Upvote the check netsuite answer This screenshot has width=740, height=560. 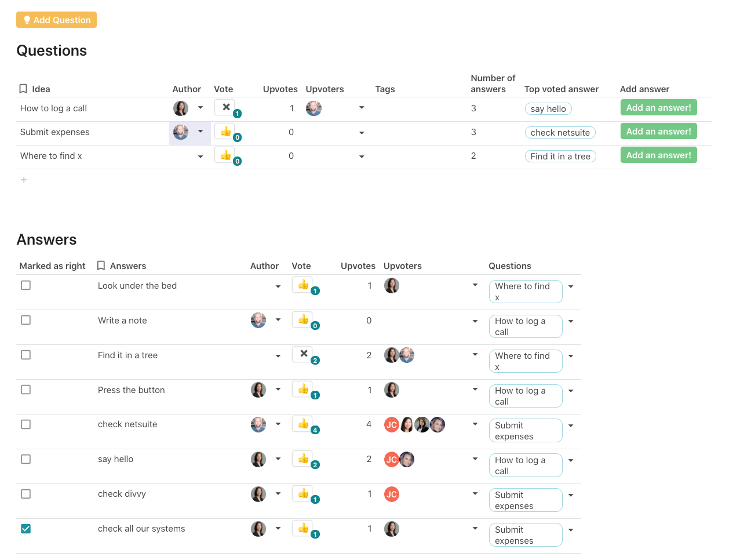pos(303,424)
